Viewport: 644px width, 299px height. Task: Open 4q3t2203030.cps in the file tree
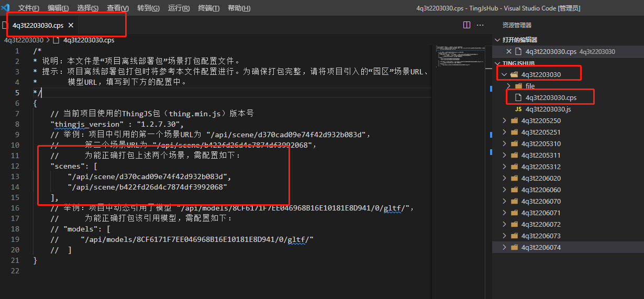551,97
